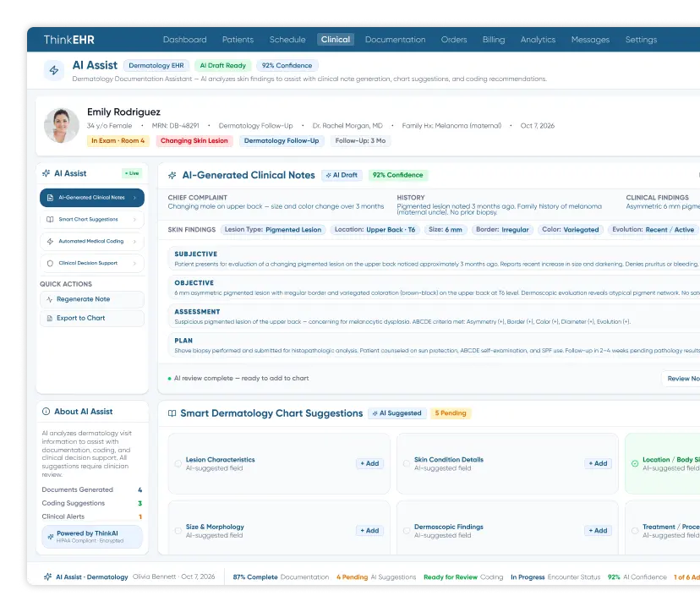Add the Dermoscopic Findings suggestion
Viewport: 700px width, 612px height.
[598, 531]
